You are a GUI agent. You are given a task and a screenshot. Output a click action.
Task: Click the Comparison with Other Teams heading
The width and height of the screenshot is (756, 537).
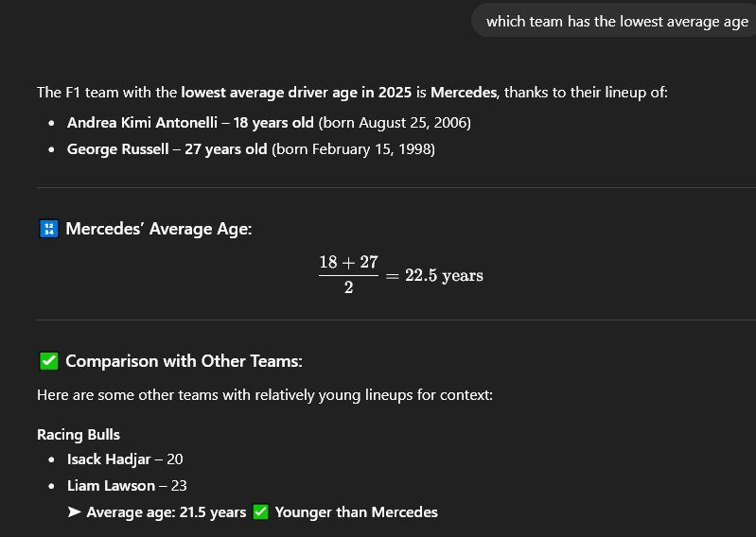coord(185,361)
